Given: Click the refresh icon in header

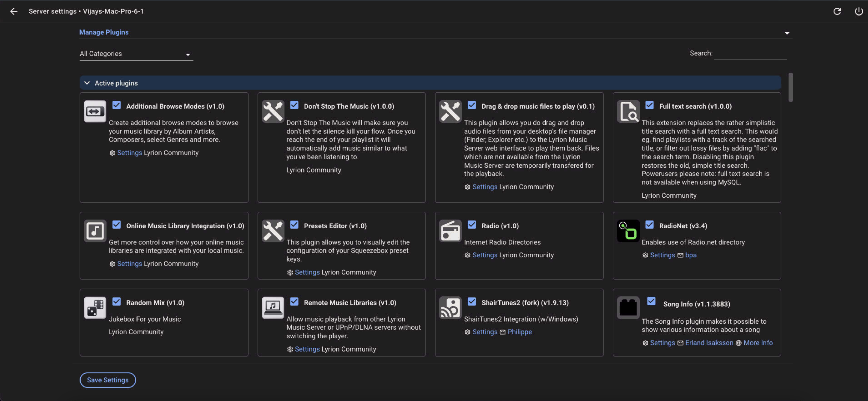Looking at the screenshot, I should [837, 11].
